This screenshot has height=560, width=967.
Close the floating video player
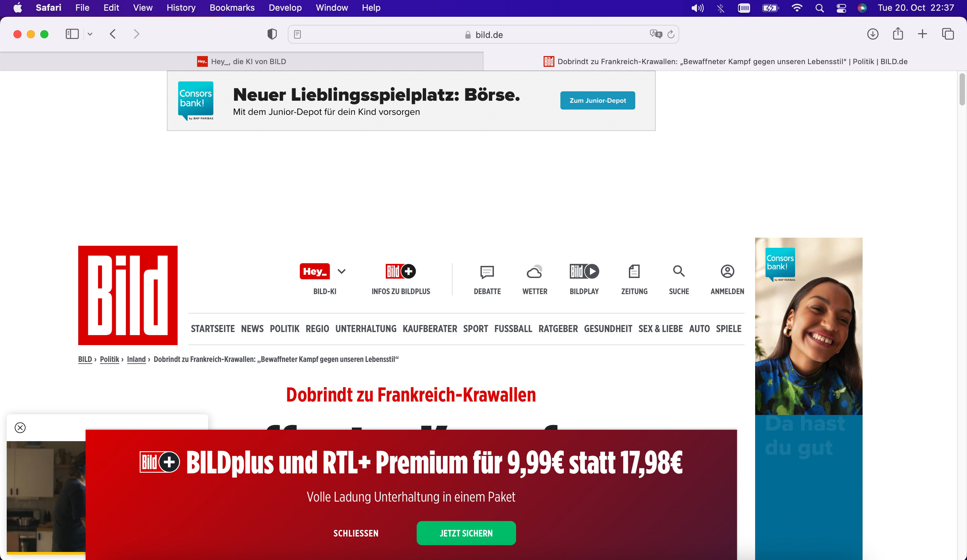[x=20, y=427]
